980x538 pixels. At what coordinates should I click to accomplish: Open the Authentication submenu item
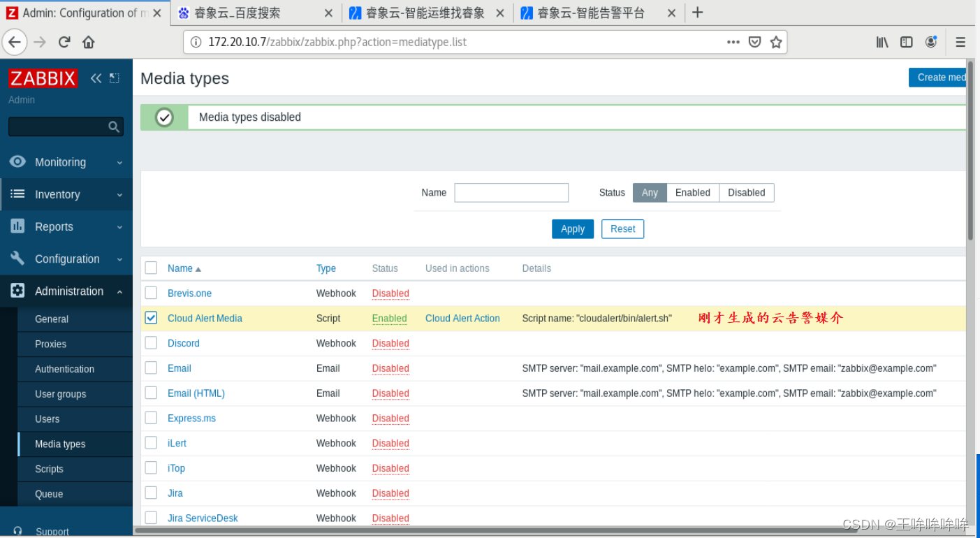(64, 369)
